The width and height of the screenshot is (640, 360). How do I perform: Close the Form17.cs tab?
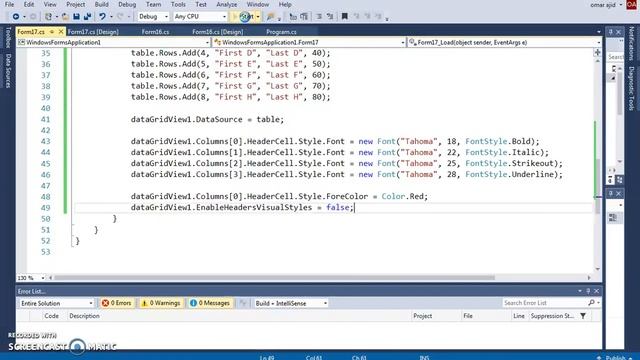(x=61, y=31)
